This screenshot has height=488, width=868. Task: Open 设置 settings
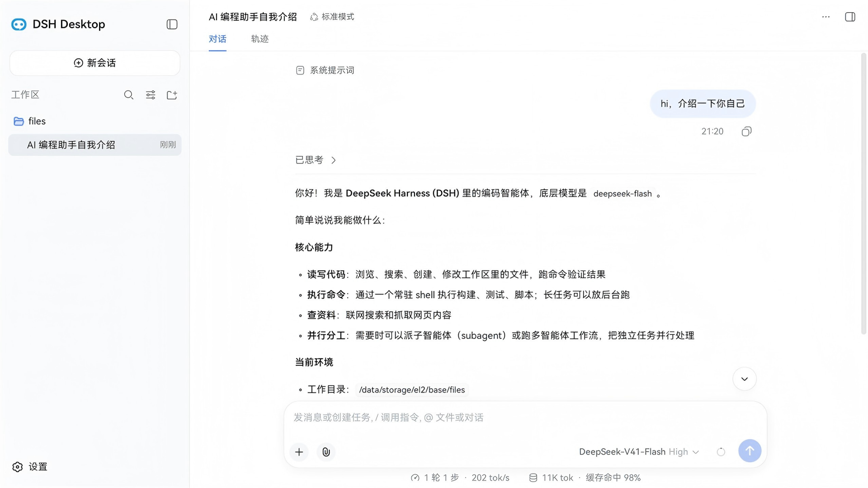pos(30,467)
